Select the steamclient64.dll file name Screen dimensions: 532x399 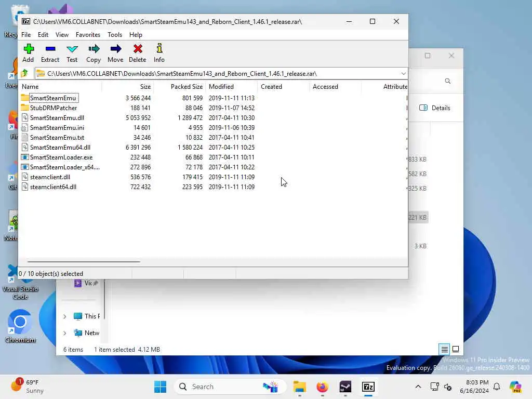coord(53,187)
